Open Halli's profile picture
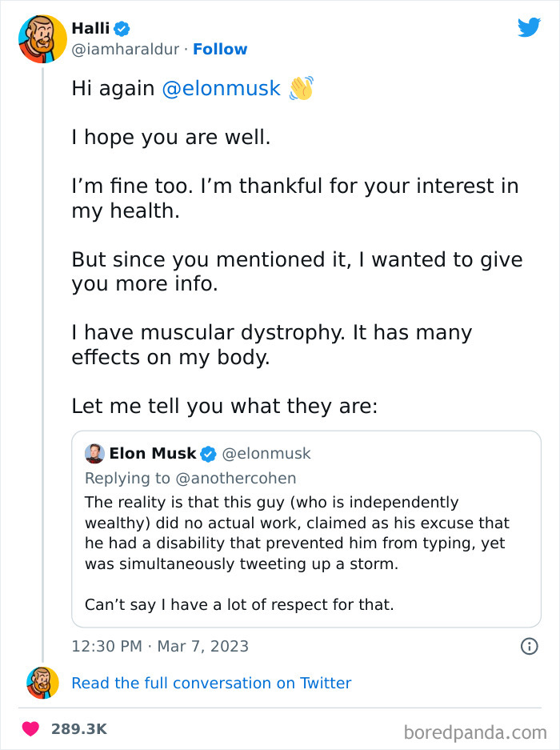Image resolution: width=560 pixels, height=750 pixels. pyautogui.click(x=40, y=39)
